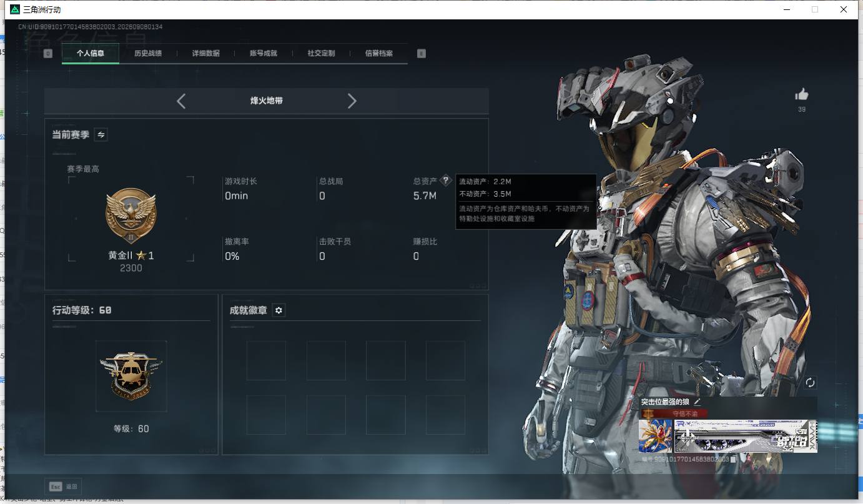Click the 烽火地带 mode title
The image size is (863, 504).
coord(267,101)
